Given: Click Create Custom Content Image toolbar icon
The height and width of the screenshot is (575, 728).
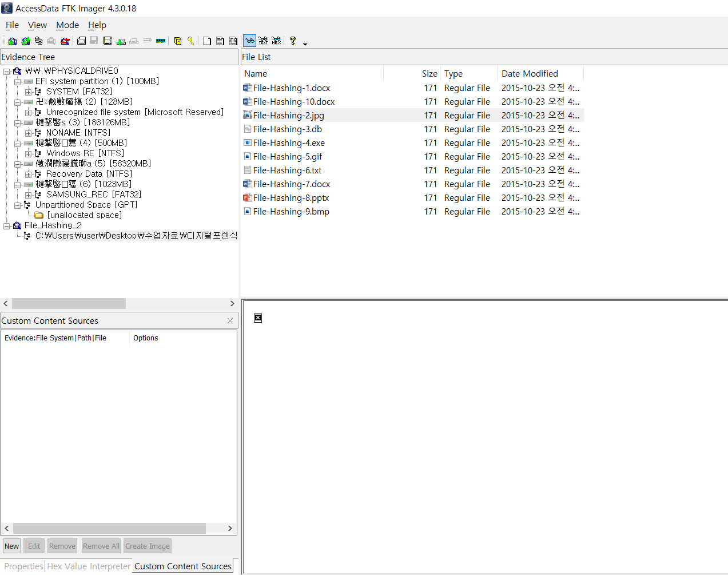Looking at the screenshot, I should pyautogui.click(x=134, y=41).
